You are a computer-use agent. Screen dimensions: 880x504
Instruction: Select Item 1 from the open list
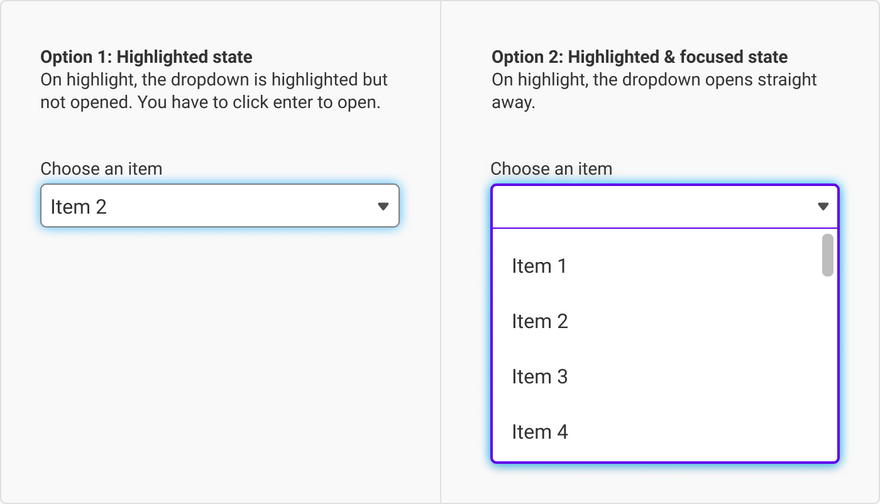(x=540, y=266)
